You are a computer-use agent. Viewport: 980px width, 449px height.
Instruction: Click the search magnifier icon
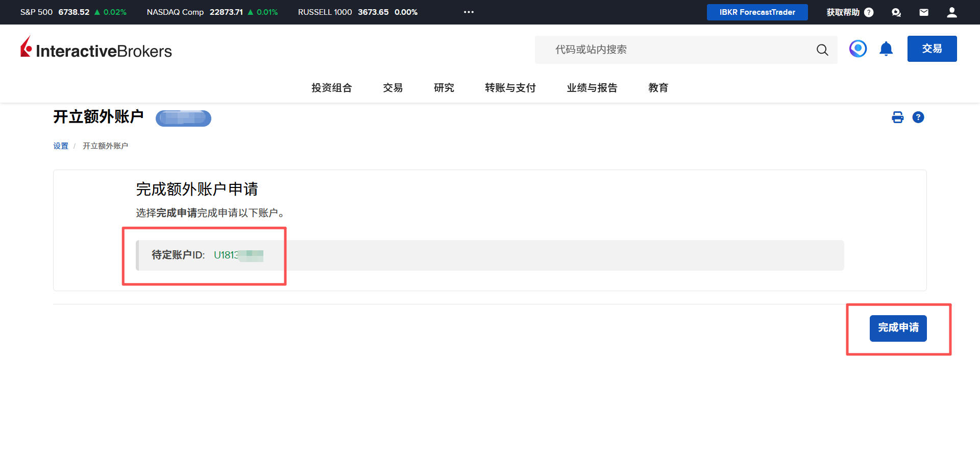(822, 50)
